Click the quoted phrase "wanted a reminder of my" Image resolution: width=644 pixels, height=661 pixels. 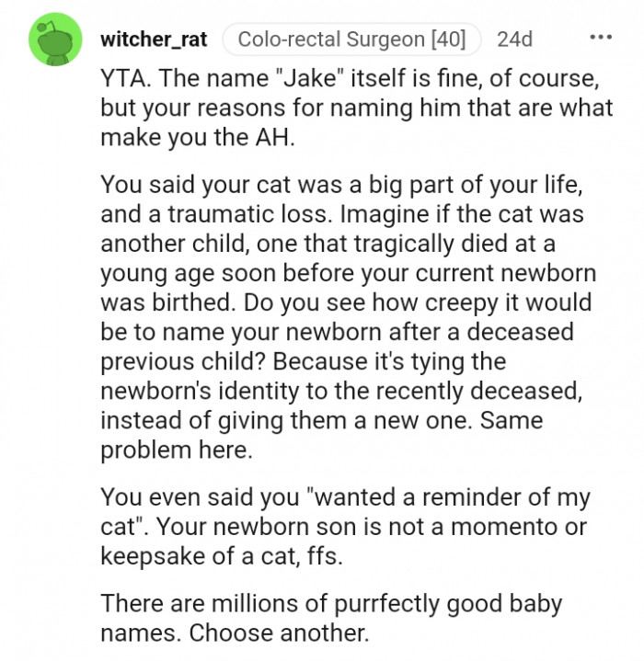point(450,497)
